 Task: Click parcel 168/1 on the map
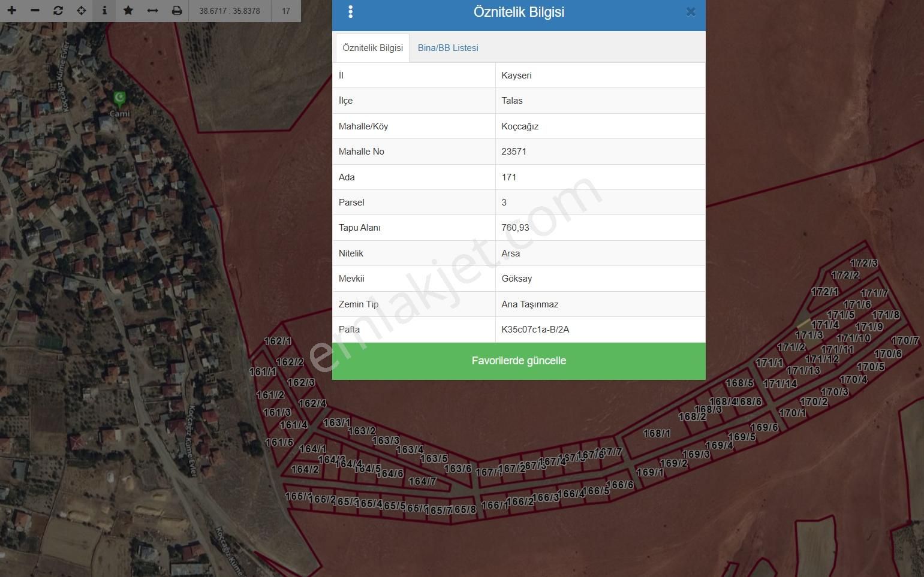tap(657, 433)
